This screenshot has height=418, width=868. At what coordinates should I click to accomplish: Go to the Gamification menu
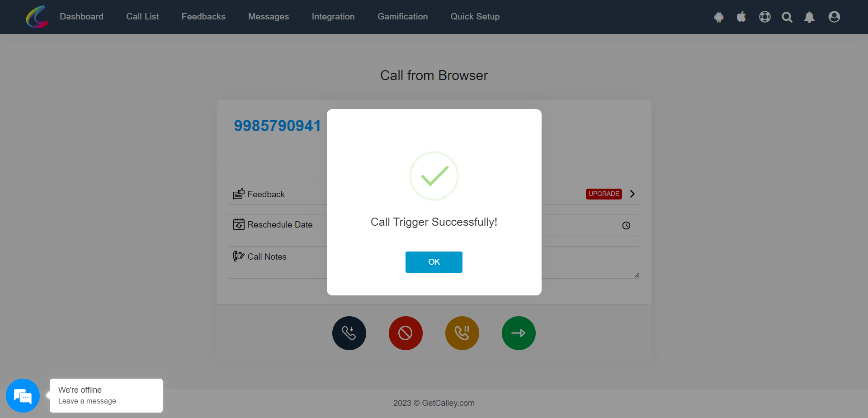[x=402, y=17]
